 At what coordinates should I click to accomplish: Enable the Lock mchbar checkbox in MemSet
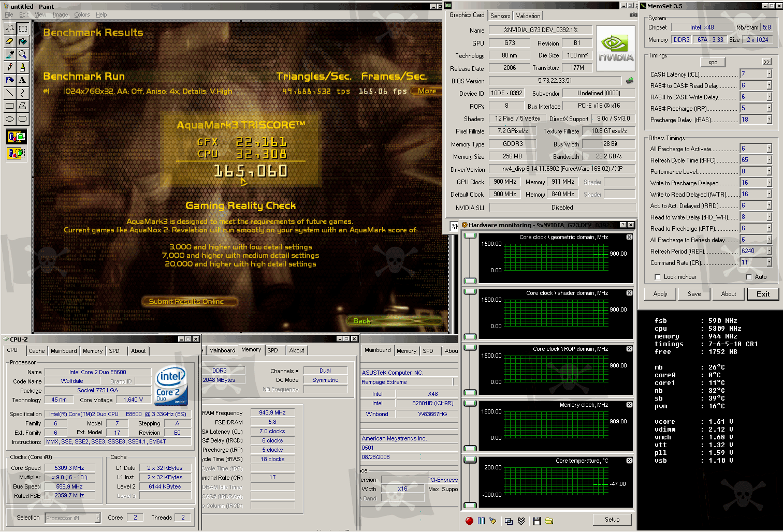click(x=658, y=277)
